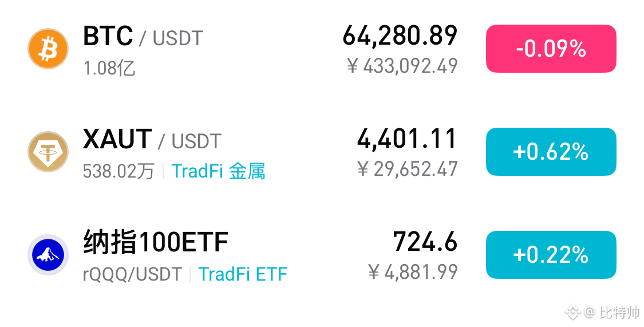Tap the orange Bitcoin coin icon
This screenshot has height=327, width=644.
point(48,49)
